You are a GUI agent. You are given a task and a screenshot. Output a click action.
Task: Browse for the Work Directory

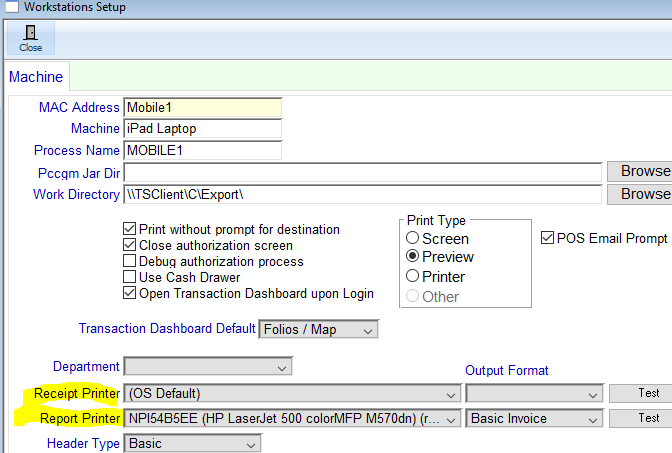pyautogui.click(x=639, y=195)
